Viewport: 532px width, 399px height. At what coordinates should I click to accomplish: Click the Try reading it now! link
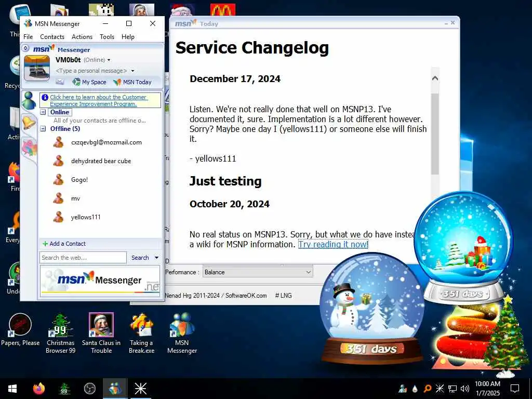(333, 244)
